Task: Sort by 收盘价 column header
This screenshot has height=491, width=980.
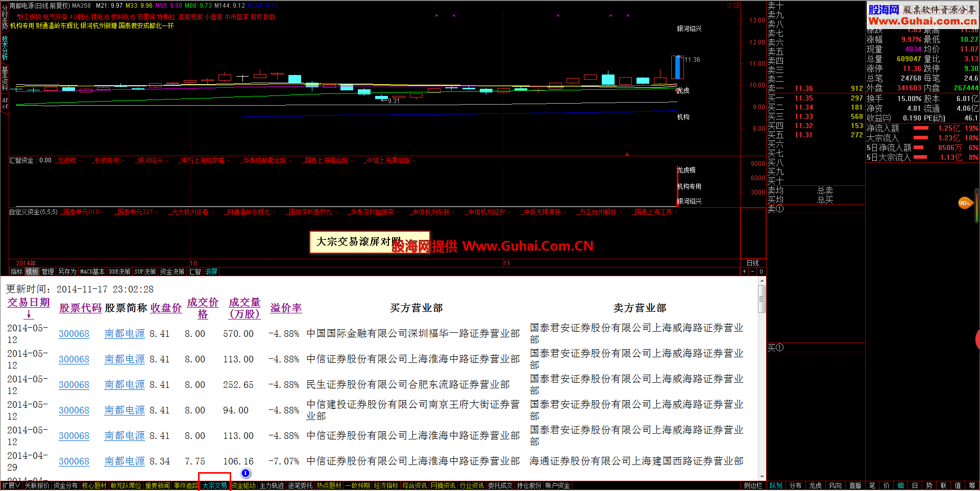Action: point(166,308)
